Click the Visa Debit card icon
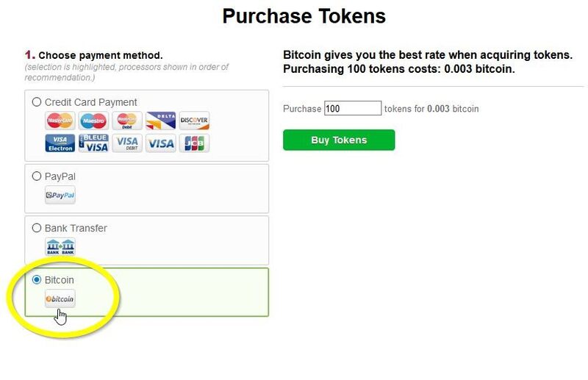Screen dimensions: 588x380 point(127,143)
